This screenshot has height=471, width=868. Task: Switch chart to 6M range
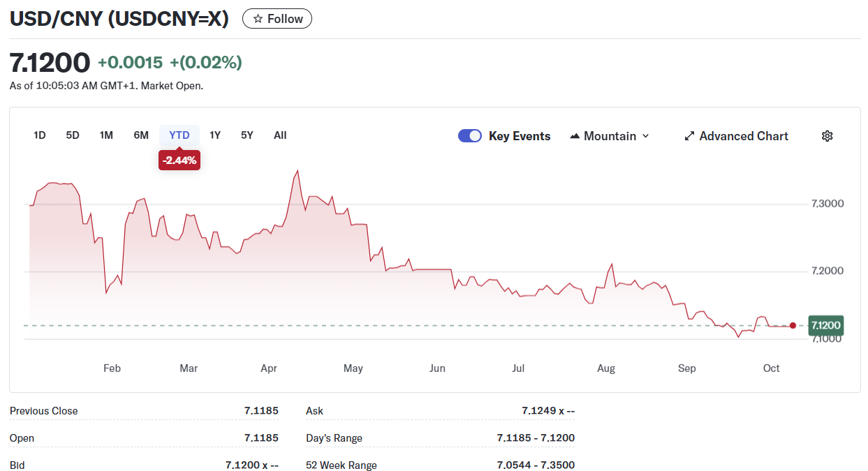click(x=141, y=135)
